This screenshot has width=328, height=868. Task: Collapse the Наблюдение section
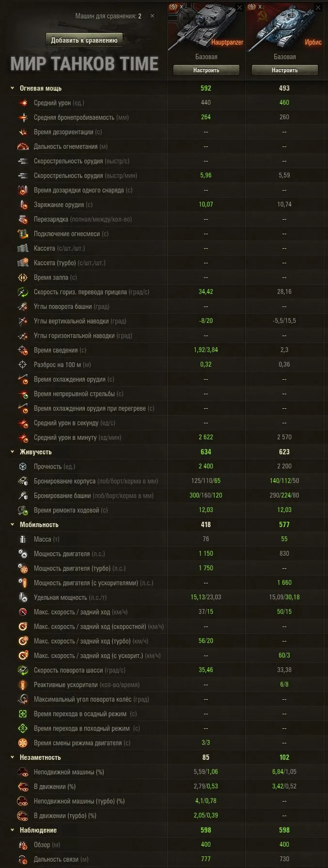click(x=12, y=830)
